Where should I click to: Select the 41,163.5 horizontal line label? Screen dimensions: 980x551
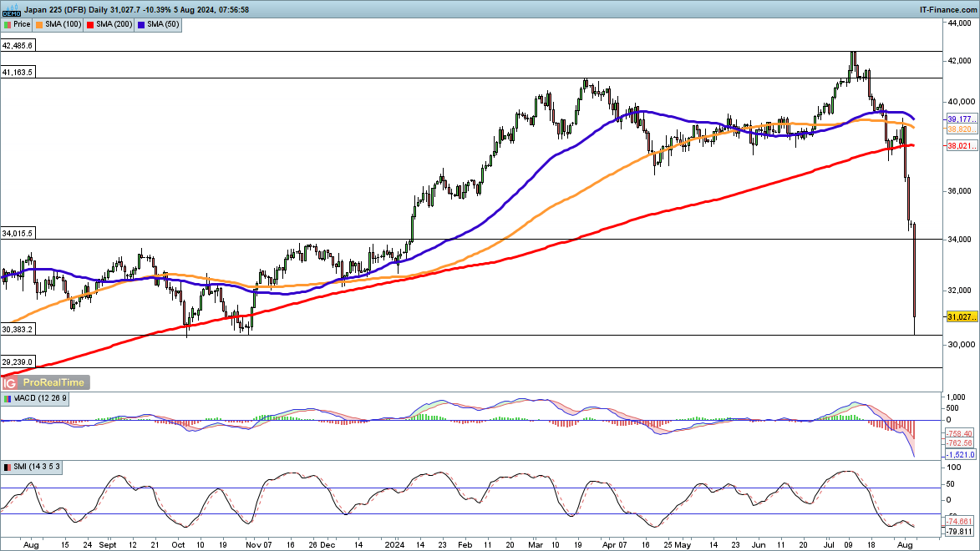coord(18,73)
